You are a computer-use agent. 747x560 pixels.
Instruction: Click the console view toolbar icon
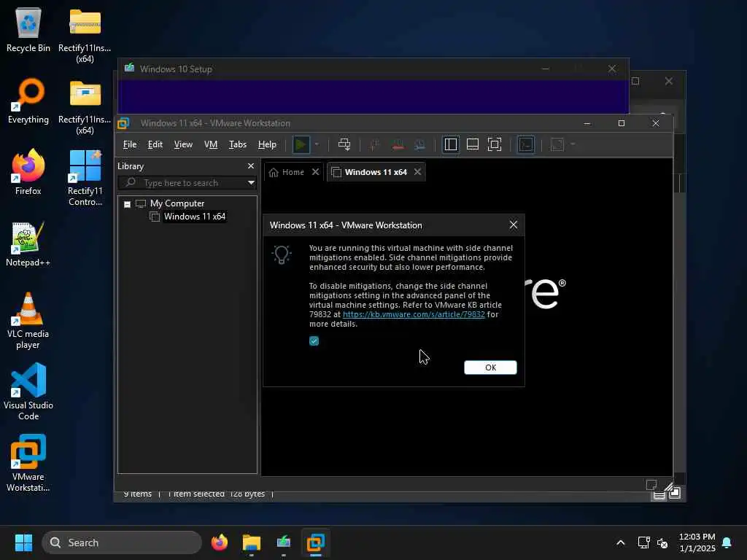526,144
